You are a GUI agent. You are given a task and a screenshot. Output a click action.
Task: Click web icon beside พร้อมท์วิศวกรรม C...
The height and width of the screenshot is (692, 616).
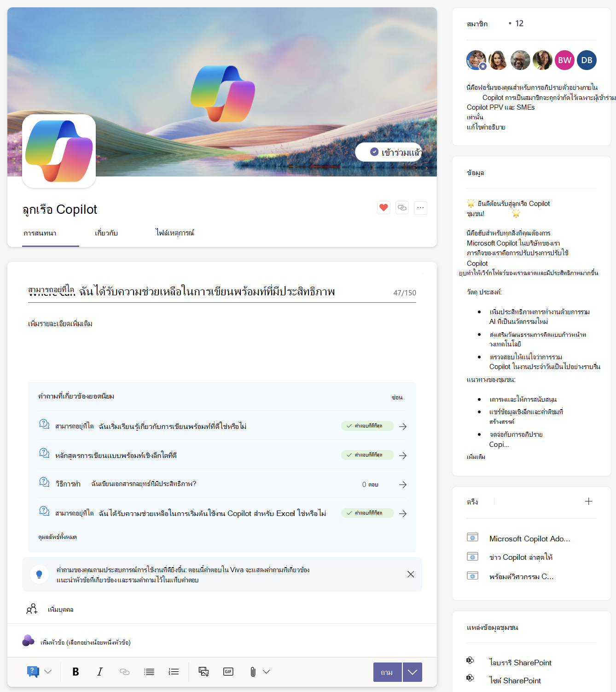coord(473,575)
